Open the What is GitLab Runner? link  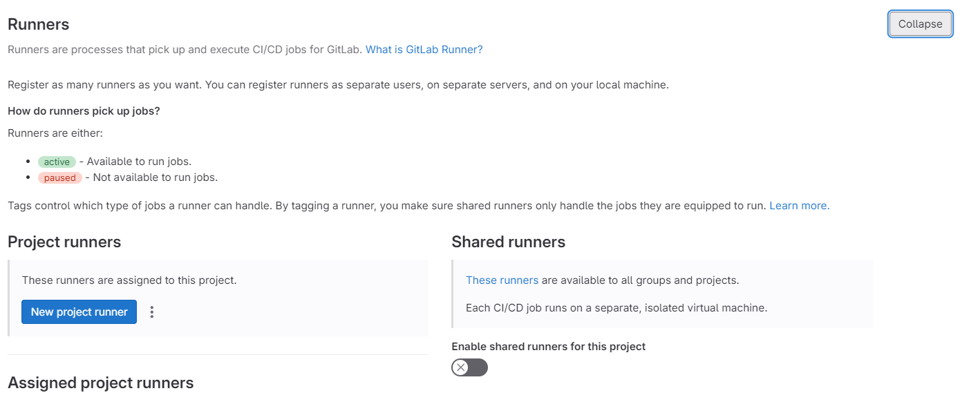coord(424,50)
